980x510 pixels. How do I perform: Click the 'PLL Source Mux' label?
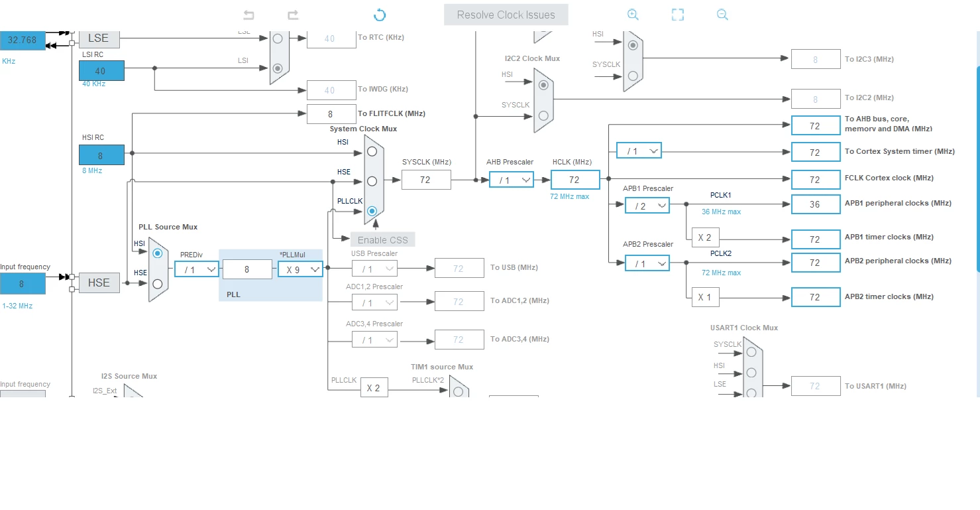click(x=168, y=227)
